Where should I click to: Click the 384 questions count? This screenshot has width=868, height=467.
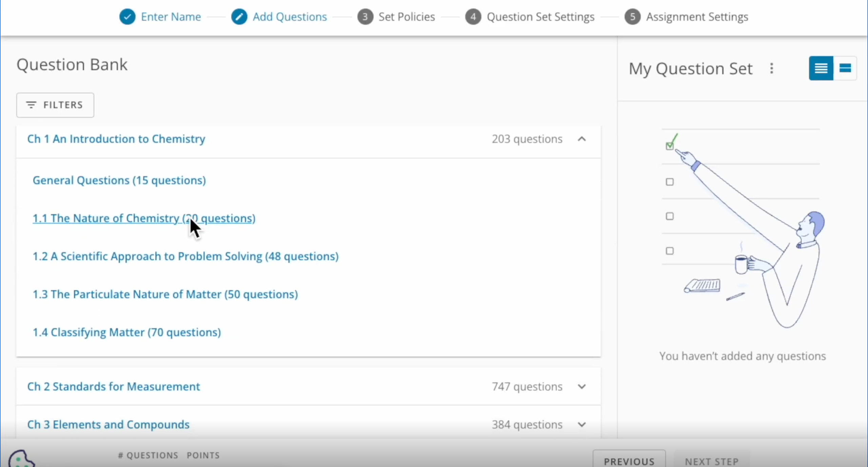coord(527,425)
